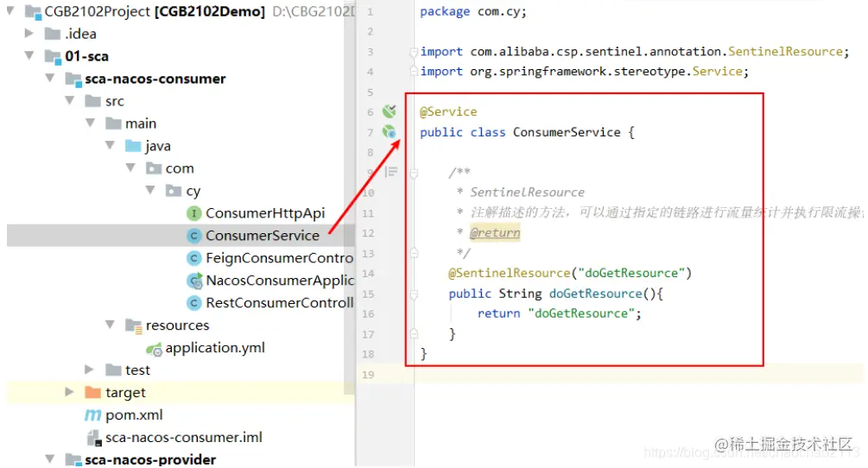Click the orange target folder icon
868x468 pixels.
[92, 392]
